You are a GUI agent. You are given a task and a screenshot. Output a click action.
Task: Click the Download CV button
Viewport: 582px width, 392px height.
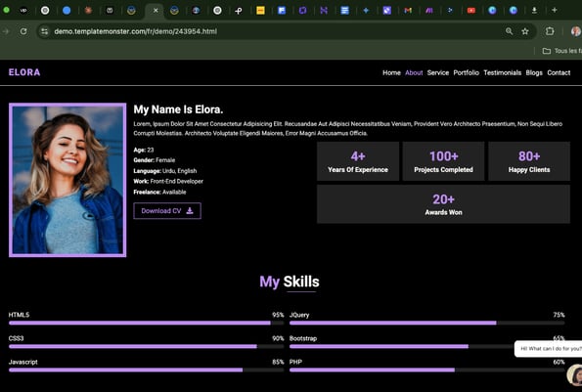point(167,210)
